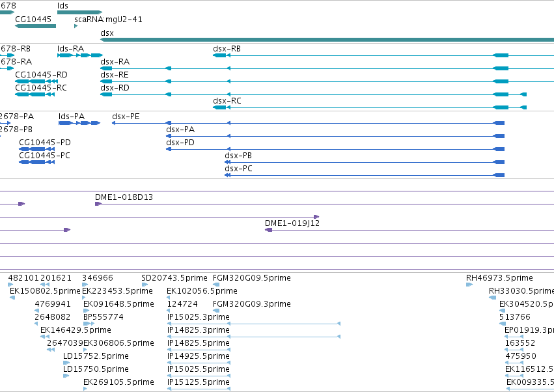Click EST label 513766
554x392 pixels.
tap(515, 317)
